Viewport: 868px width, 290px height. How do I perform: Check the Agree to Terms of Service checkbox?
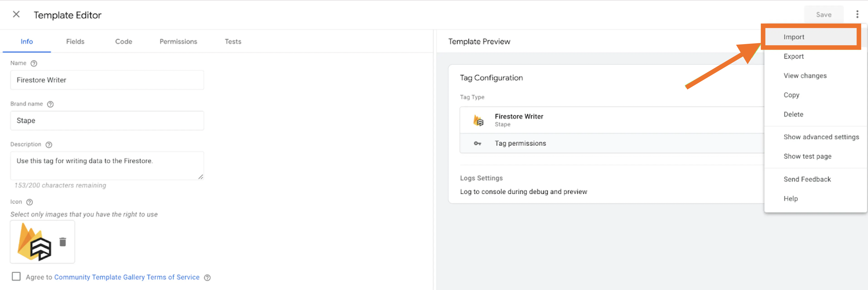16,276
